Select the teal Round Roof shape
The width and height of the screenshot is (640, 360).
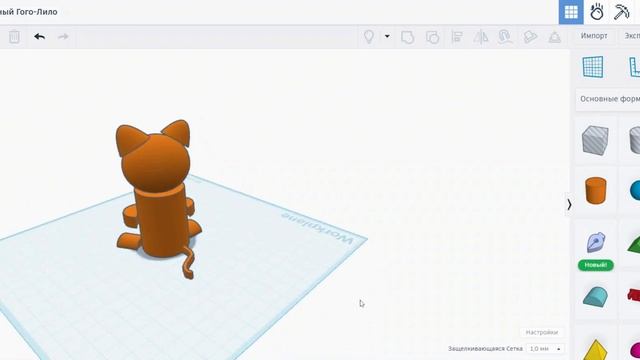pyautogui.click(x=596, y=296)
